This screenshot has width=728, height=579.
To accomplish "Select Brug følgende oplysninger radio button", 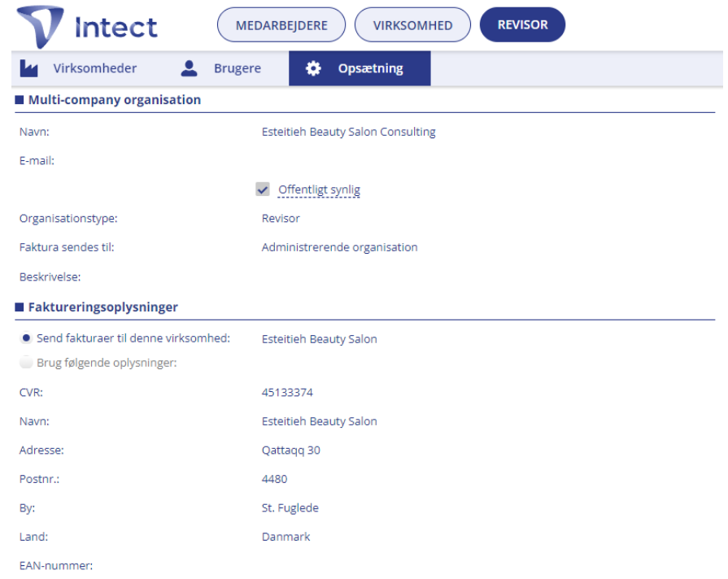I will click(27, 362).
